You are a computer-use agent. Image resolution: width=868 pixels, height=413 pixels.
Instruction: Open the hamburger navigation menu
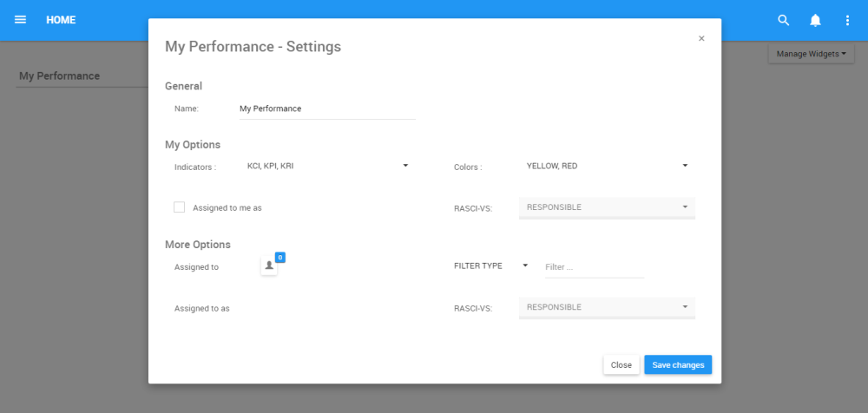pos(21,20)
